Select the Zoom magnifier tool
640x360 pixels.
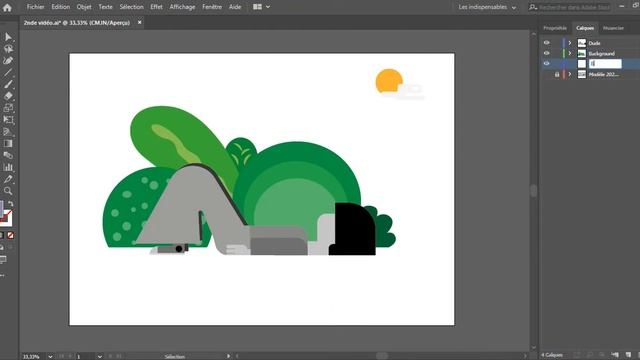pos(8,191)
